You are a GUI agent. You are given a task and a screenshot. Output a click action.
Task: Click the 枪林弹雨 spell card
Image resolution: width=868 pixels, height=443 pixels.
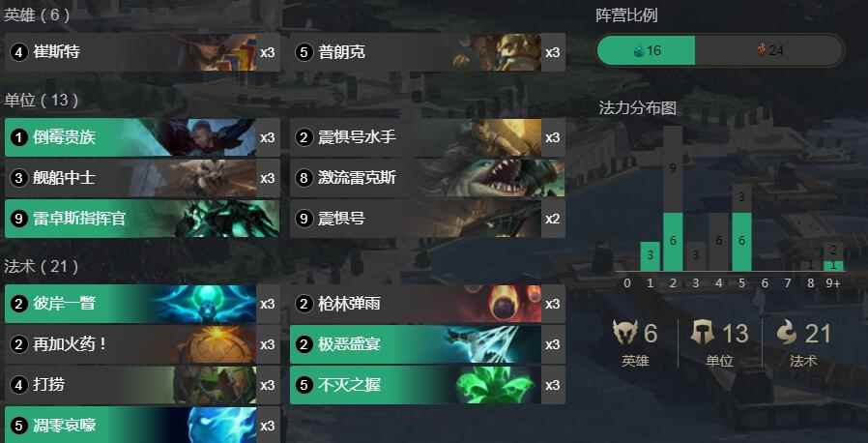pyautogui.click(x=427, y=304)
